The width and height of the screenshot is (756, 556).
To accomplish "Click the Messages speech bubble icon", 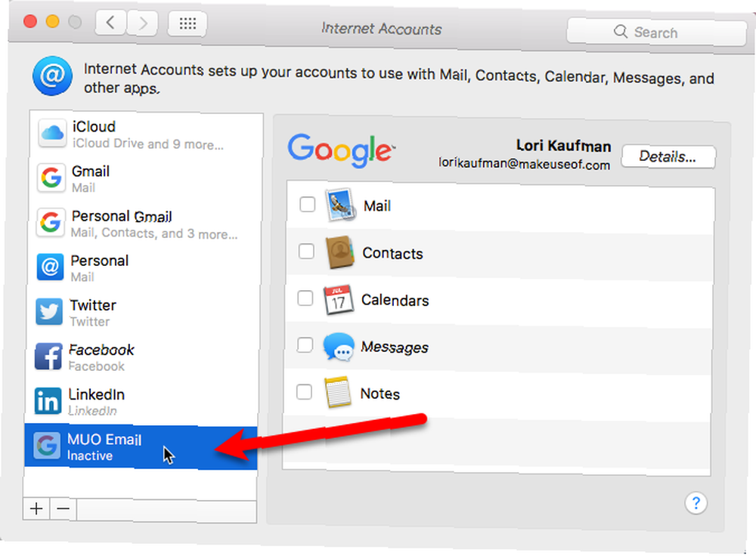I will pyautogui.click(x=339, y=347).
